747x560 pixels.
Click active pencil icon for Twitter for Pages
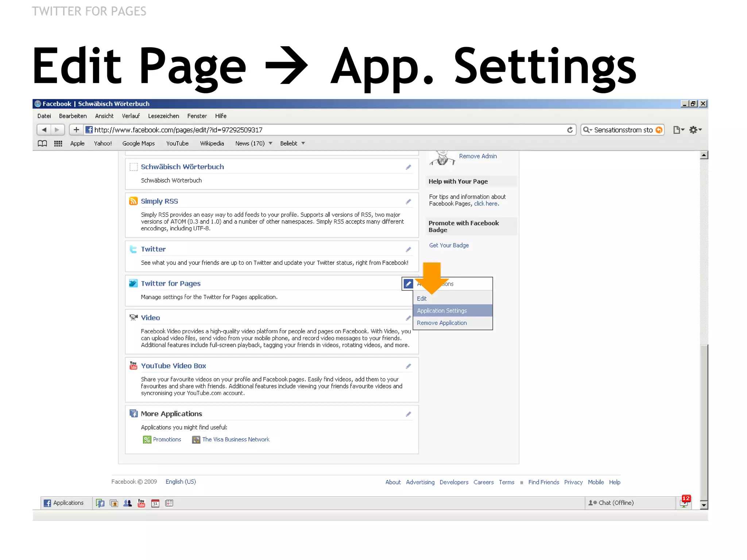pos(408,284)
